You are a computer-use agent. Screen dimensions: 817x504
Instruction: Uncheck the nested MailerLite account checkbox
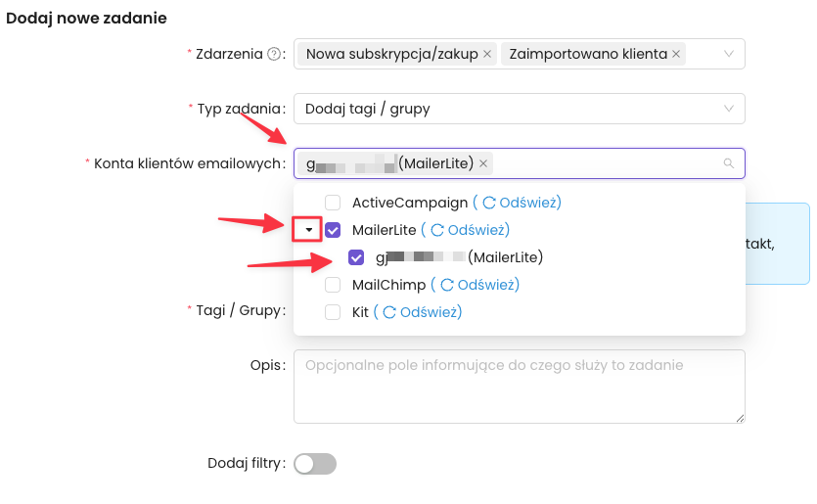pos(356,257)
